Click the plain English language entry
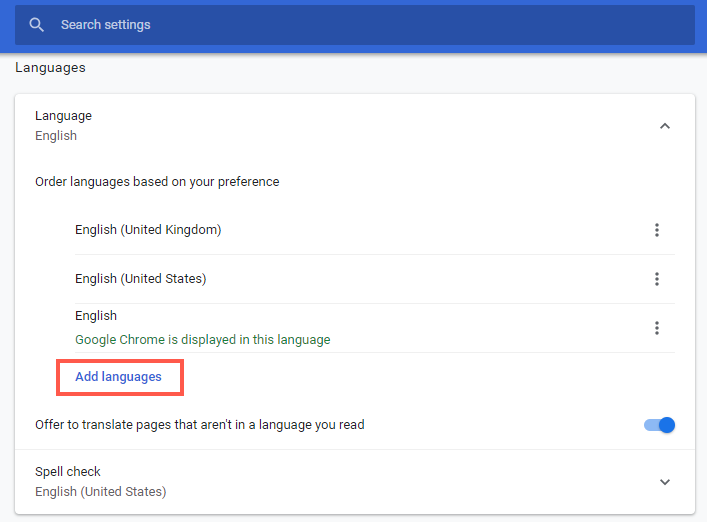The height and width of the screenshot is (522, 707). 96,316
